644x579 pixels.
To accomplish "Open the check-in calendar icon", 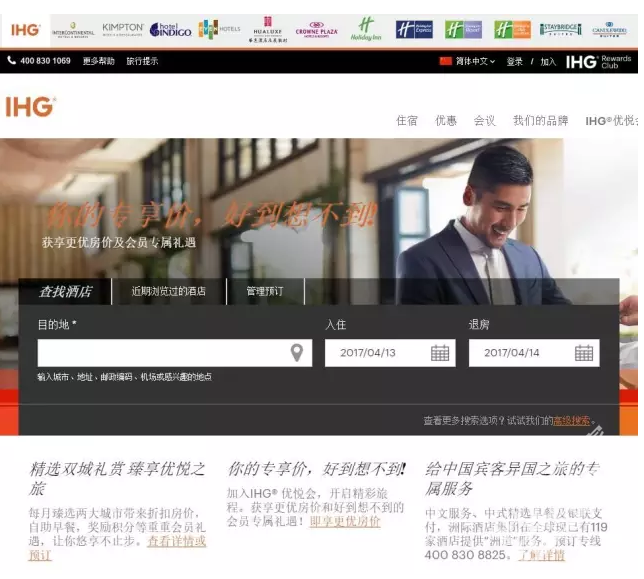I will pyautogui.click(x=439, y=353).
